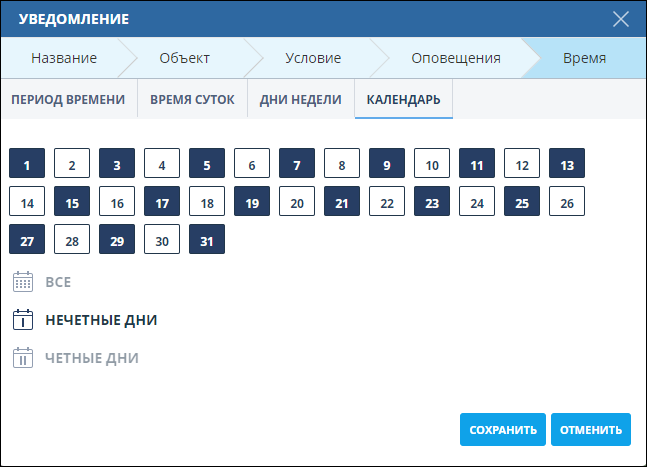The width and height of the screenshot is (647, 467).
Task: Click the ОТМЕНИТЬ button
Action: coord(591,429)
